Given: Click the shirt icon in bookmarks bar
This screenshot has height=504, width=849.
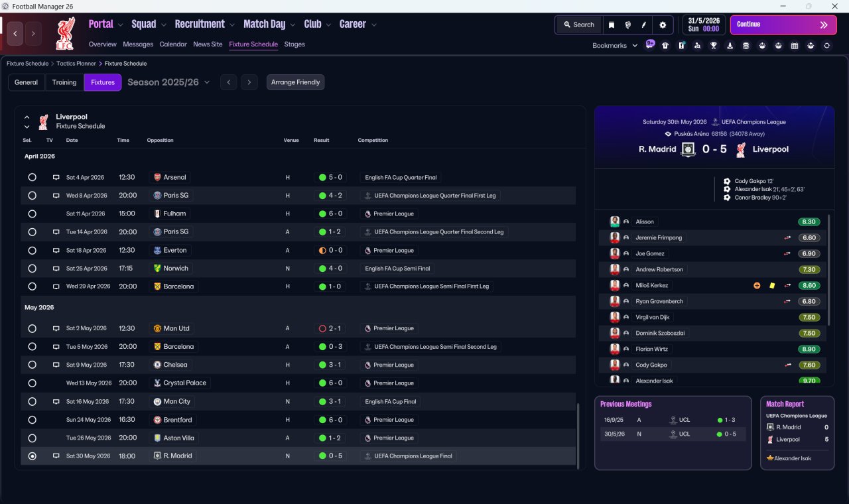Looking at the screenshot, I should click(x=665, y=46).
